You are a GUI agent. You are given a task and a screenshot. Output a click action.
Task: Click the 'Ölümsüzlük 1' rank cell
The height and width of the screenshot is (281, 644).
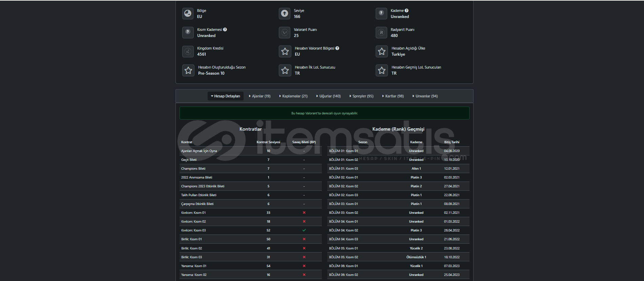[416, 257]
